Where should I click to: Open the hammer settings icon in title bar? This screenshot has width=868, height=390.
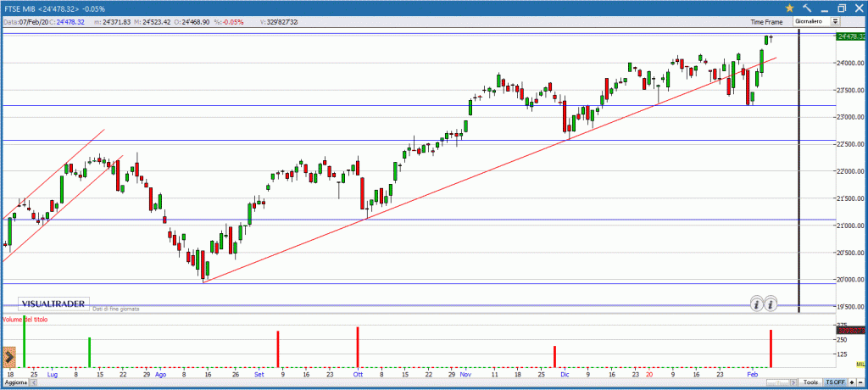click(x=807, y=8)
